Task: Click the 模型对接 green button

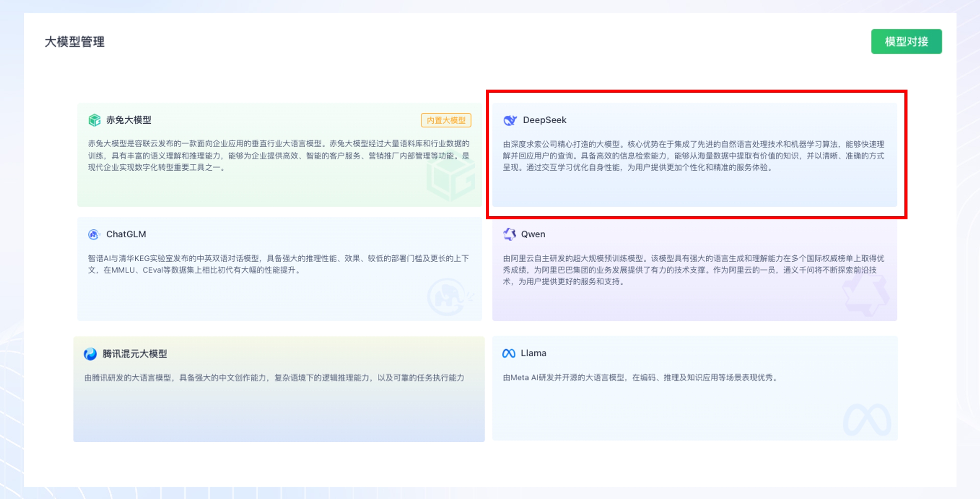Action: pos(906,42)
